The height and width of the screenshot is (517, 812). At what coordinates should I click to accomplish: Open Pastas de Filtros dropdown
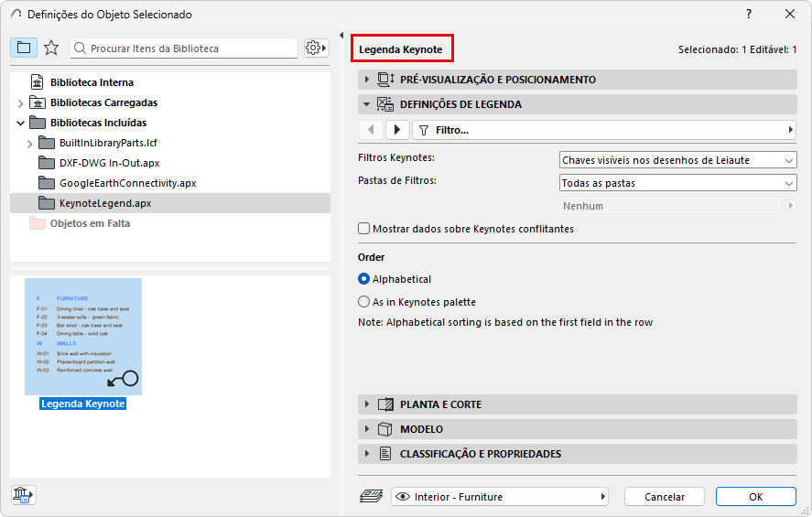pyautogui.click(x=677, y=183)
